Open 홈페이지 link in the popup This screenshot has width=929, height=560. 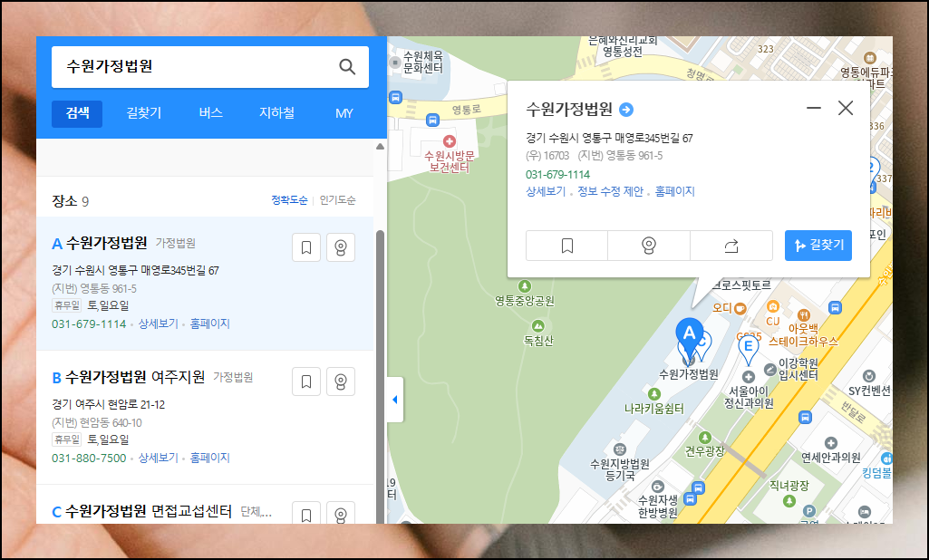675,191
